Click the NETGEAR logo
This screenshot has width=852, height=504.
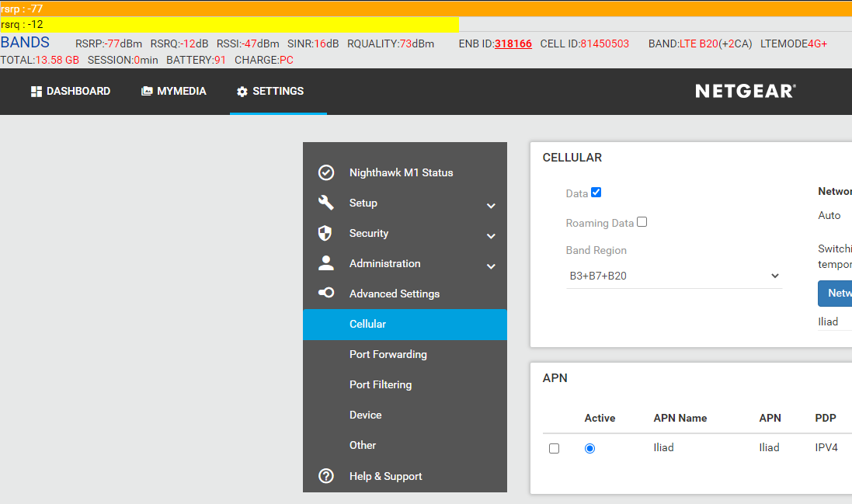point(746,91)
